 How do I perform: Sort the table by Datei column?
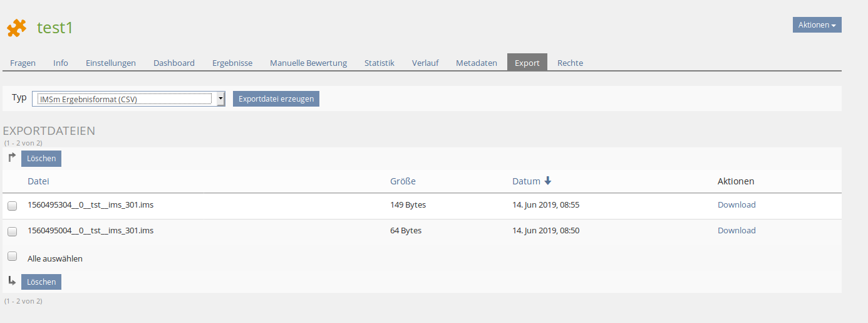point(38,181)
